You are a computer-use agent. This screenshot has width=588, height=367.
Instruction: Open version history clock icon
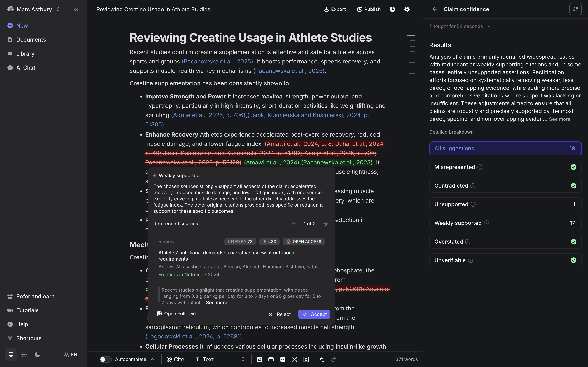(392, 9)
